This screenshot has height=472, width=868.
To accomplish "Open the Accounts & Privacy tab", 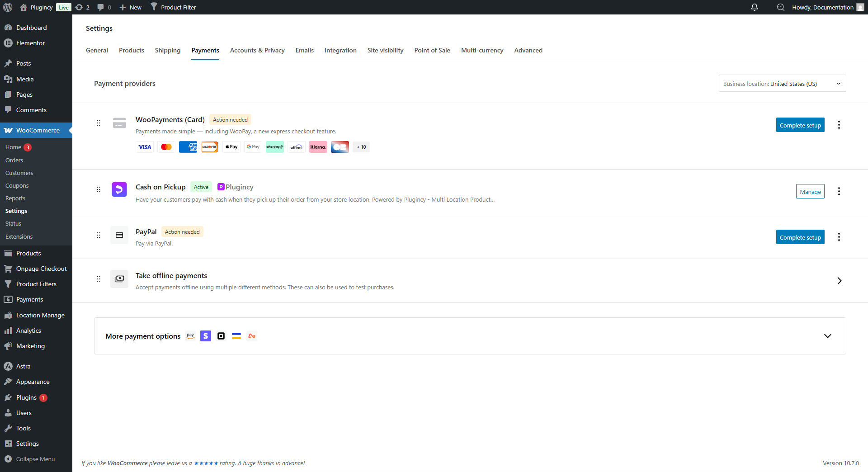I will pyautogui.click(x=257, y=50).
